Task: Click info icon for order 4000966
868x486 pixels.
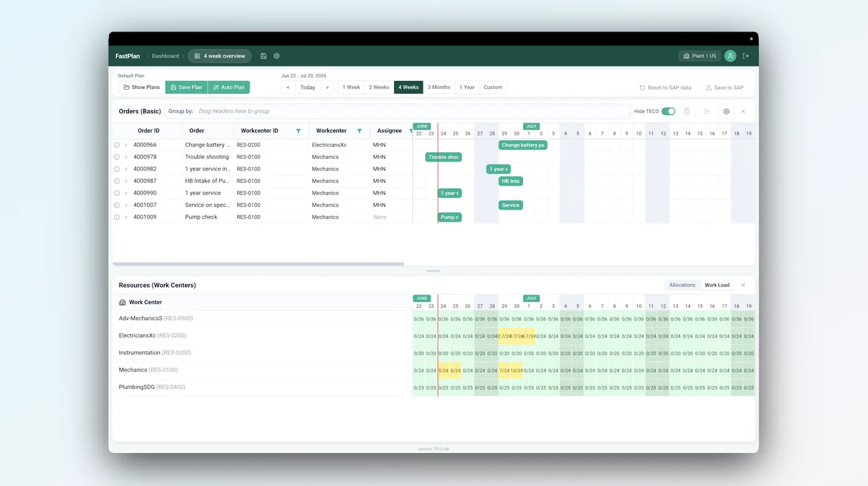Action: coord(117,145)
